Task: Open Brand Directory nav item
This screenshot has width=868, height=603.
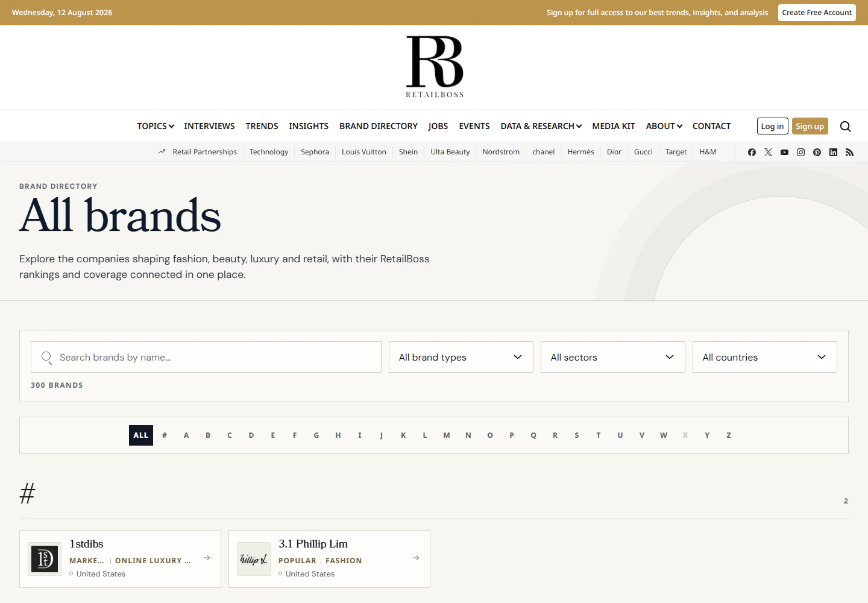Action: [379, 126]
